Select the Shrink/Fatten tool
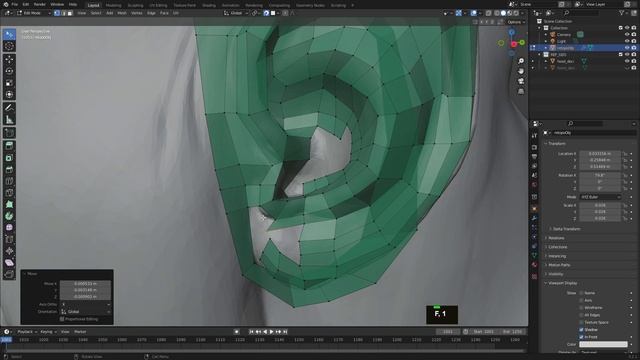 (9, 251)
